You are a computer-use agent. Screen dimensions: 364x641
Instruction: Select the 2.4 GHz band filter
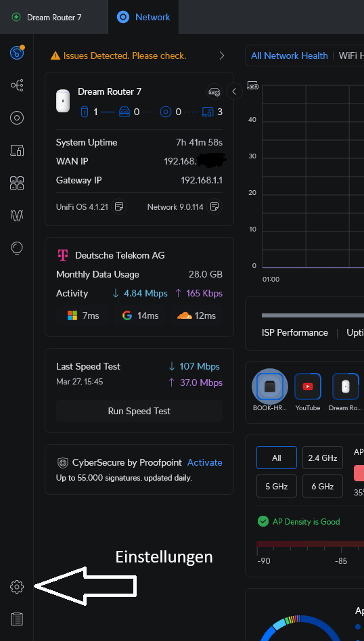[x=322, y=458]
